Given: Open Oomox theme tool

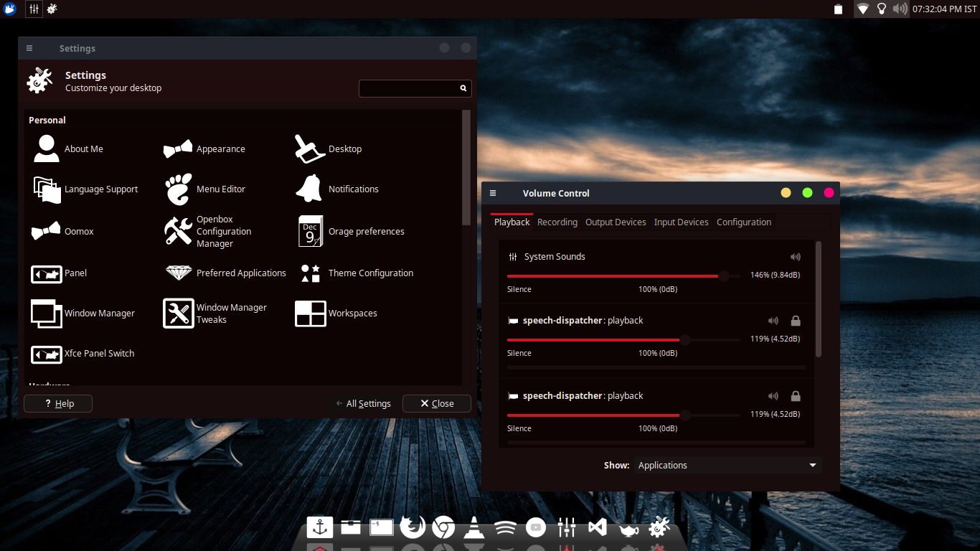Looking at the screenshot, I should click(62, 231).
